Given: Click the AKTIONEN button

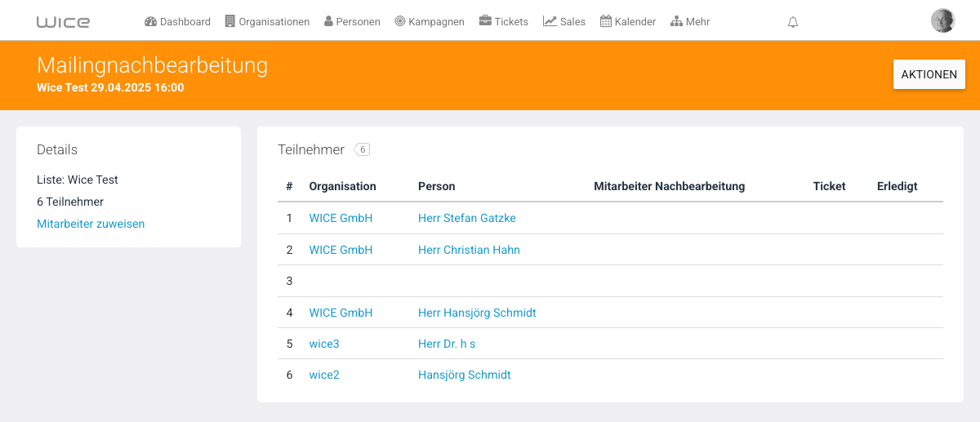Looking at the screenshot, I should (929, 74).
